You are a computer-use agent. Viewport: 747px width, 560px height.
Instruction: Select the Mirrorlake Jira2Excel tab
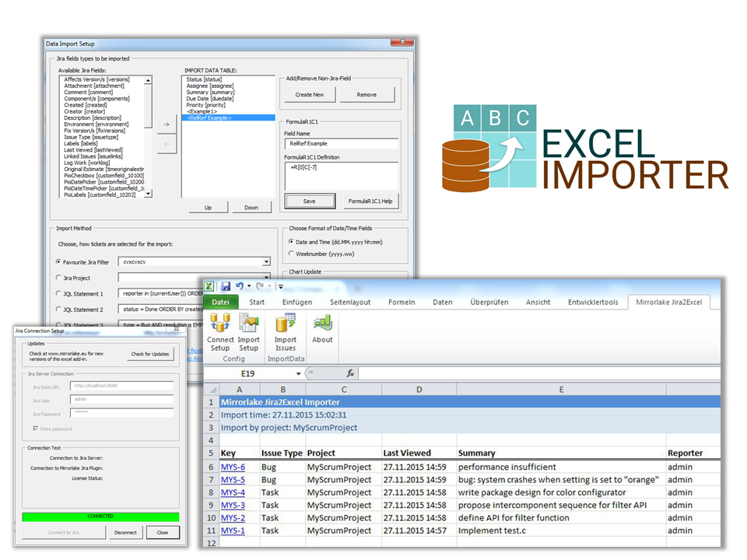669,302
